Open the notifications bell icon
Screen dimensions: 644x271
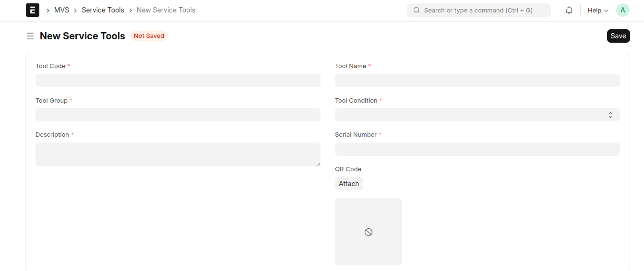tap(569, 10)
